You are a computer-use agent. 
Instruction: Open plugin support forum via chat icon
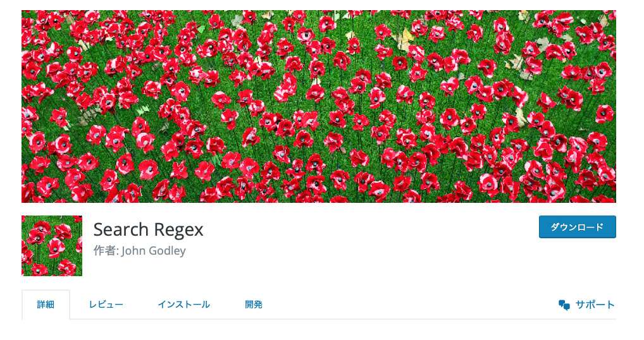[564, 305]
